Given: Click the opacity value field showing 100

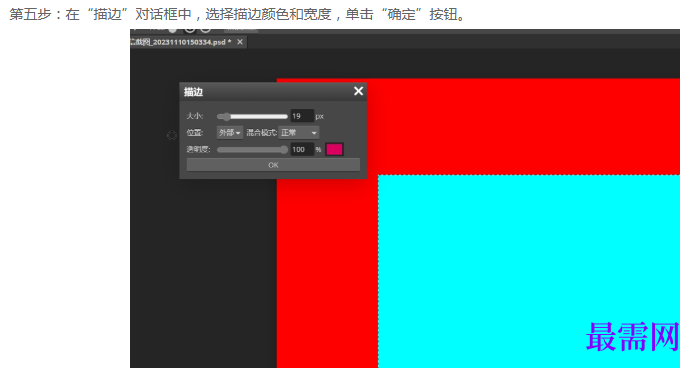Looking at the screenshot, I should click(x=302, y=150).
